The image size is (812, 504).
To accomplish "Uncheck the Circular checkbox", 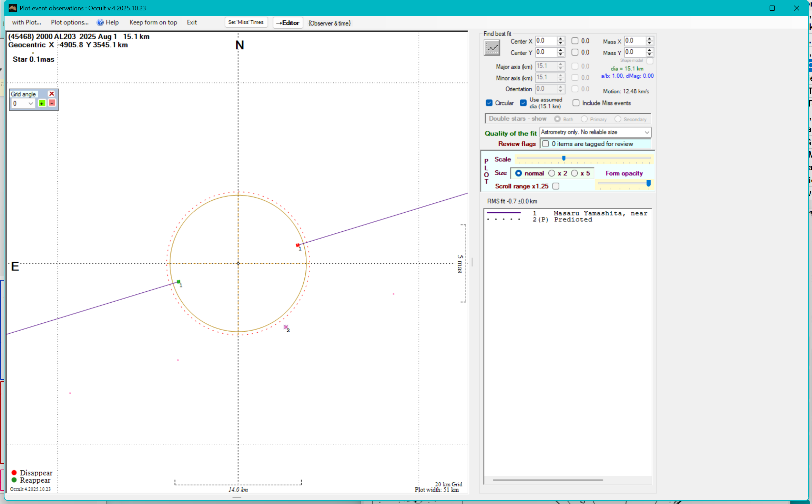I will 489,103.
